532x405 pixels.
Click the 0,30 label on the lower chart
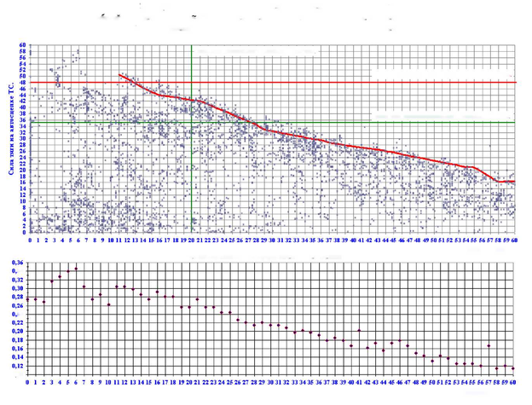(x=18, y=289)
